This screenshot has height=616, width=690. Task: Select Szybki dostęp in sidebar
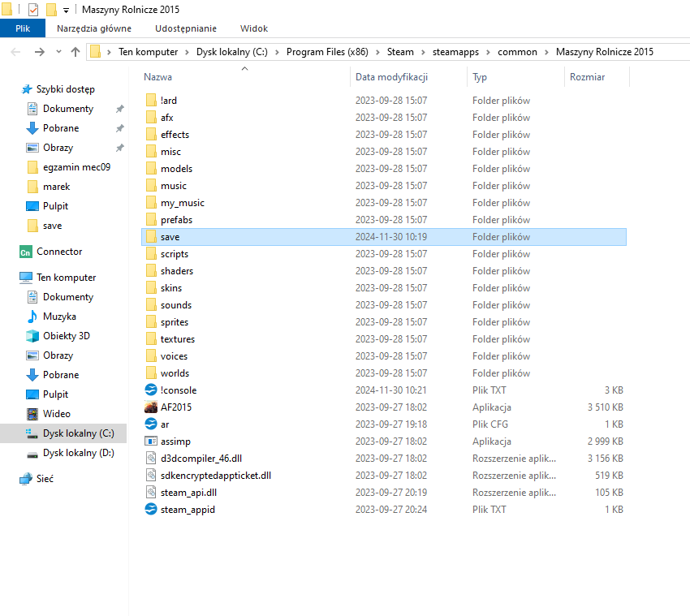65,89
